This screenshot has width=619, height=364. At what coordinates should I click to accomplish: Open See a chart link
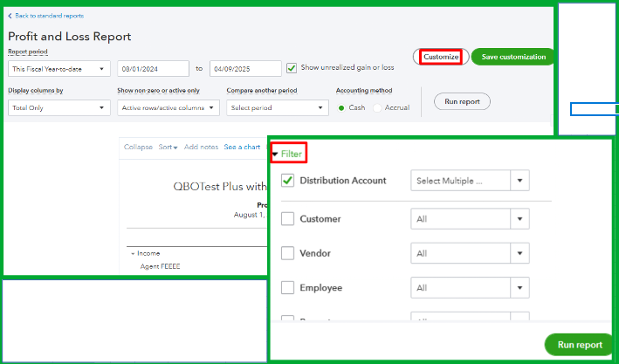tap(242, 147)
